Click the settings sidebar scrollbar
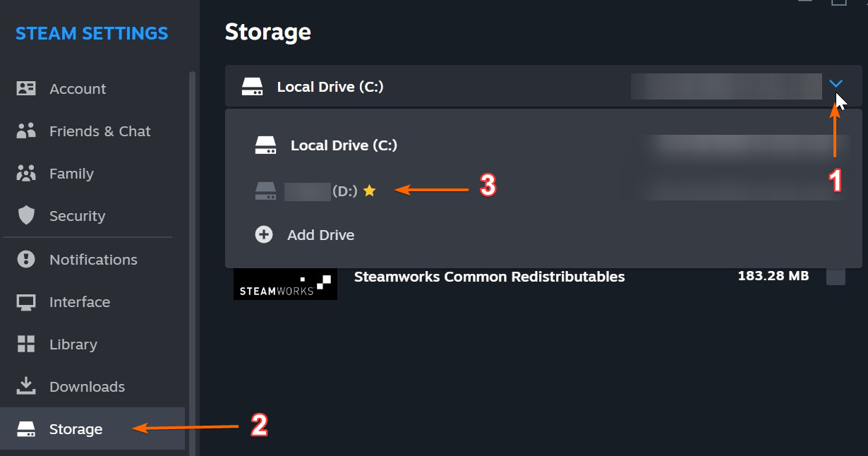This screenshot has height=456, width=868. coord(193,261)
